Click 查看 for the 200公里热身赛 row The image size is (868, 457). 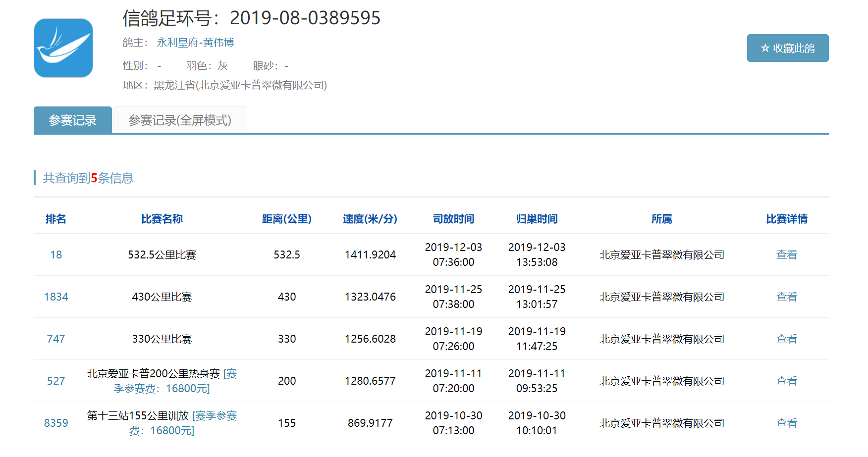[786, 381]
